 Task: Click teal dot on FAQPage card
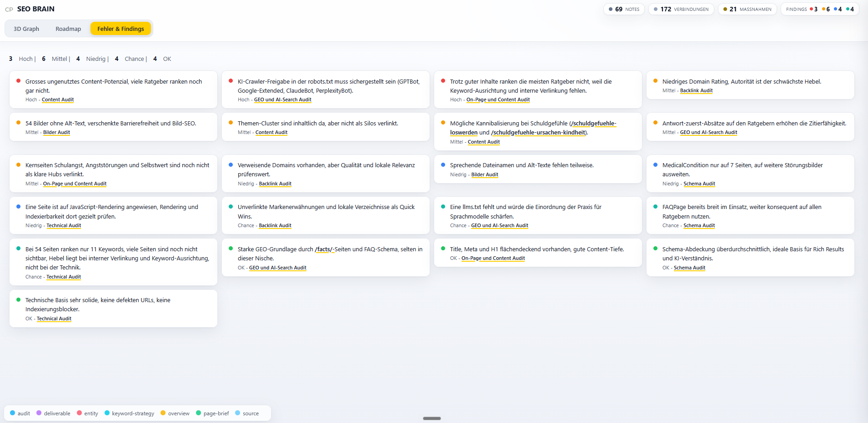point(655,206)
